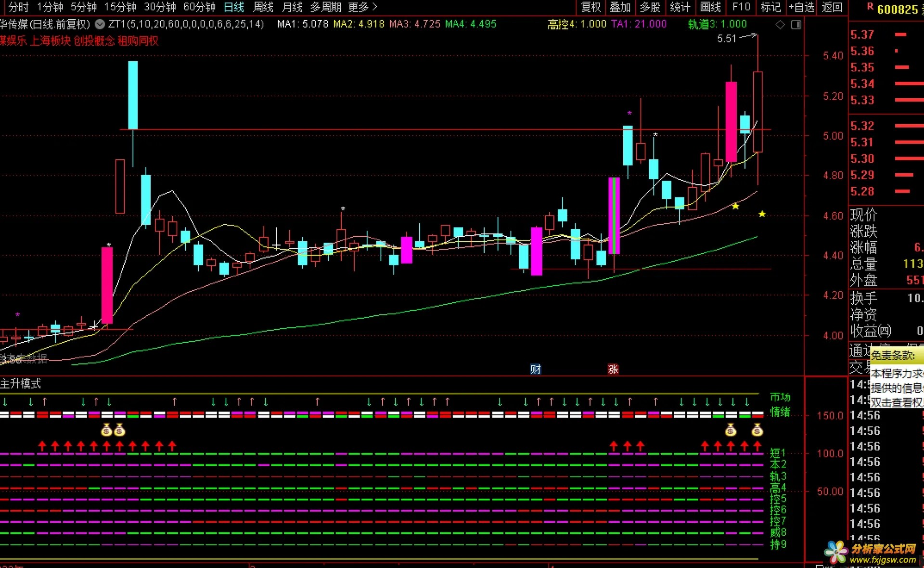Viewport: 924px width, 568px height.
Task: Select the 15分钟 period tab
Action: pos(120,7)
